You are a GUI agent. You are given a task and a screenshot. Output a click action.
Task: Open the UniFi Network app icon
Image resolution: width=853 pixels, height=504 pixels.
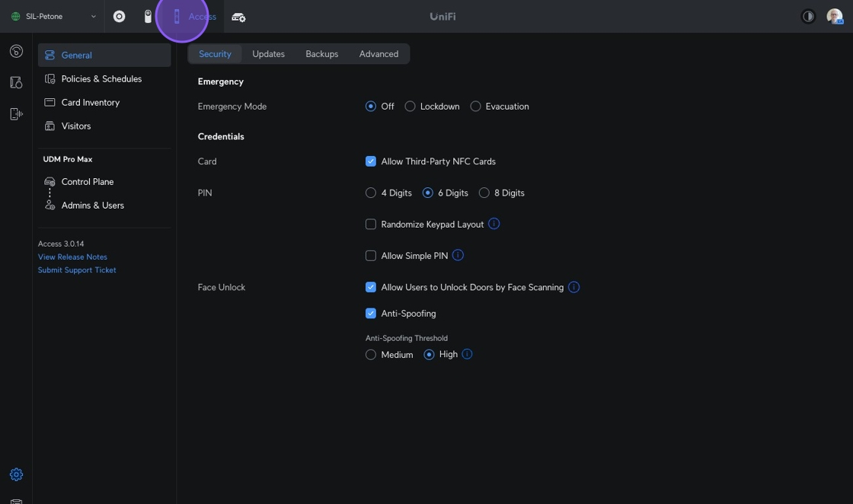[x=120, y=17]
